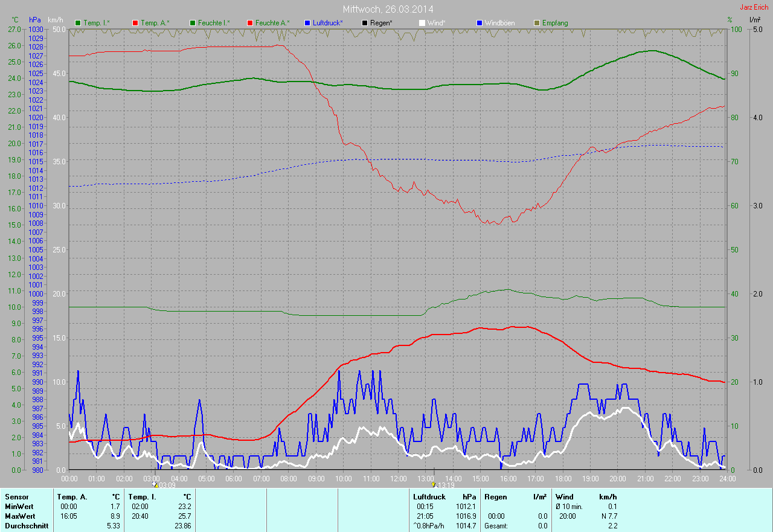Click the l/m² axis unit label at top

pyautogui.click(x=754, y=20)
